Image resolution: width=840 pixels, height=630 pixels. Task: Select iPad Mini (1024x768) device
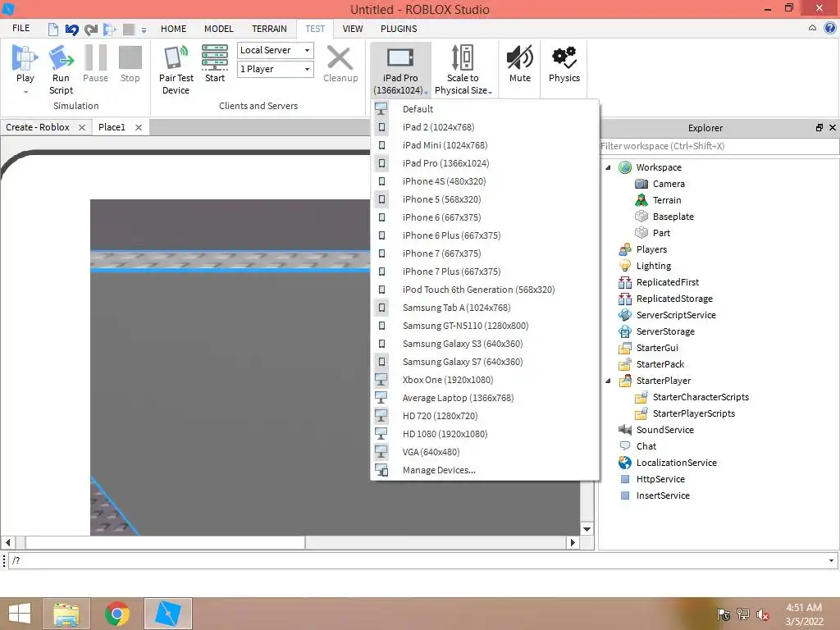(x=484, y=145)
